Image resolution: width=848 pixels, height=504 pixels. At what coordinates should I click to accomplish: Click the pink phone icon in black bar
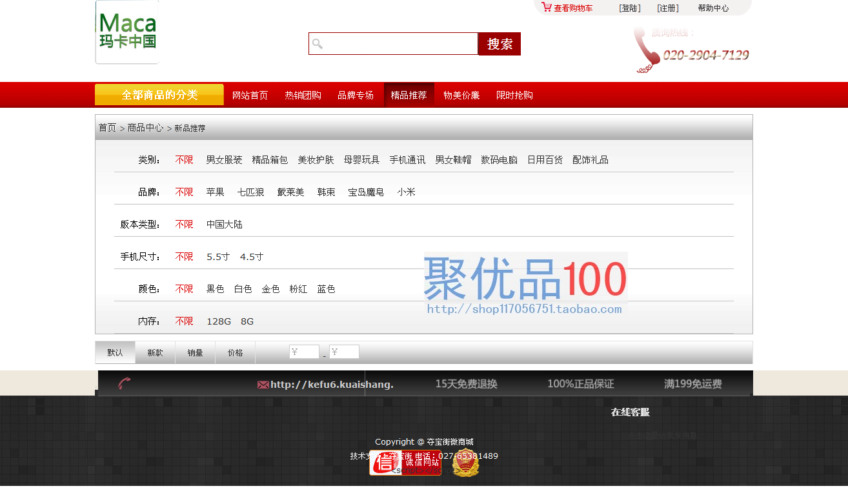125,384
